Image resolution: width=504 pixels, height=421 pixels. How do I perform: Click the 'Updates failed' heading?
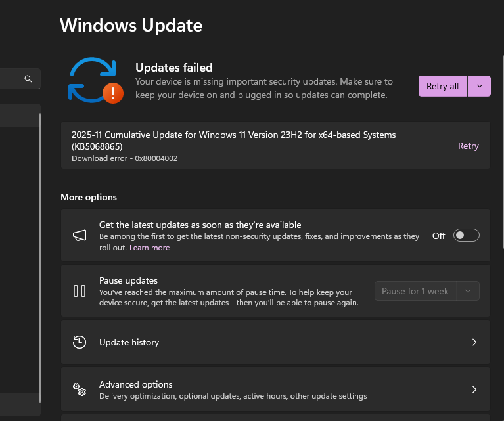point(174,68)
